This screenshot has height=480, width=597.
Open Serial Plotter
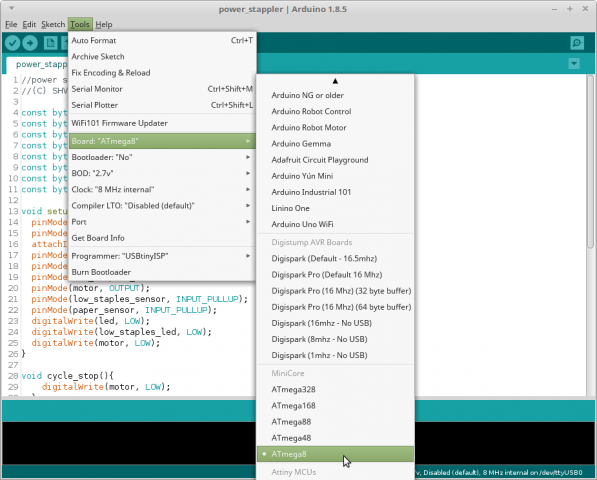point(162,105)
